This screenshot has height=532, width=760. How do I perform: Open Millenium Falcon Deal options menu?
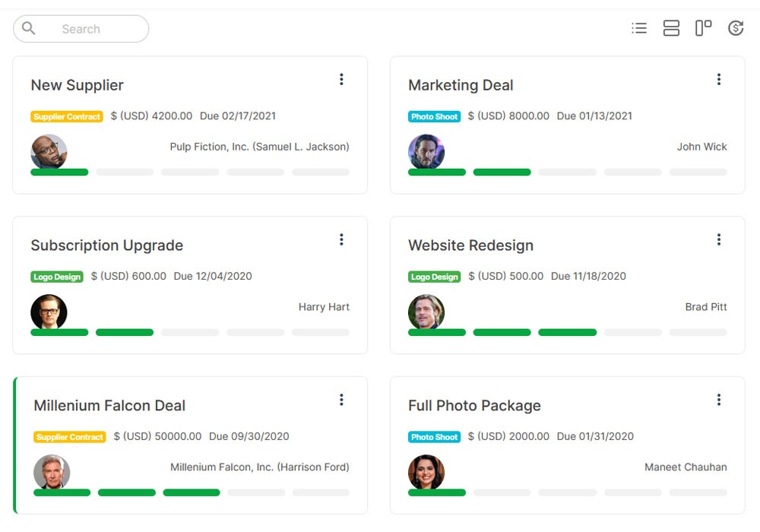click(x=341, y=400)
